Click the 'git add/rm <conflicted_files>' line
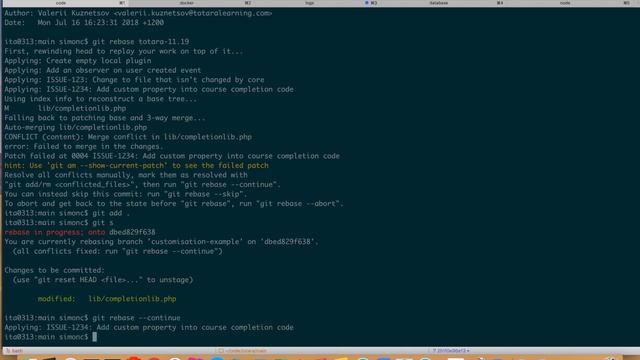 pyautogui.click(x=142, y=184)
